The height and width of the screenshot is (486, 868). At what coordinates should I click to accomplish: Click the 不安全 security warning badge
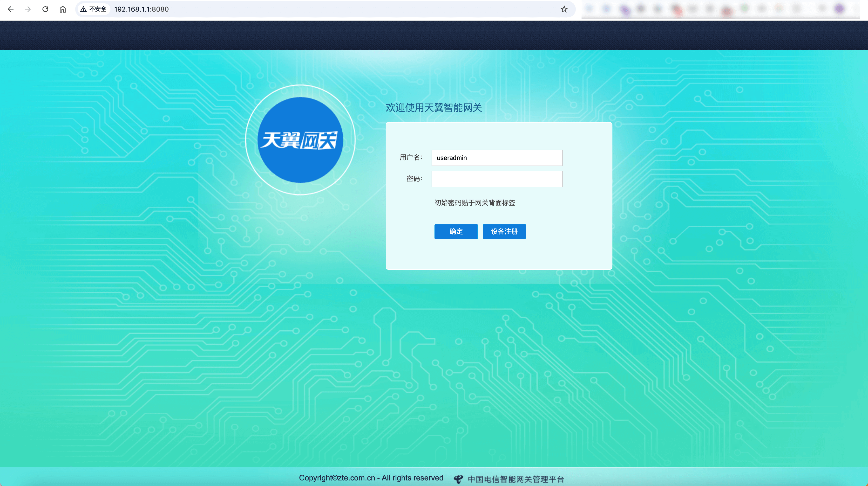(94, 9)
